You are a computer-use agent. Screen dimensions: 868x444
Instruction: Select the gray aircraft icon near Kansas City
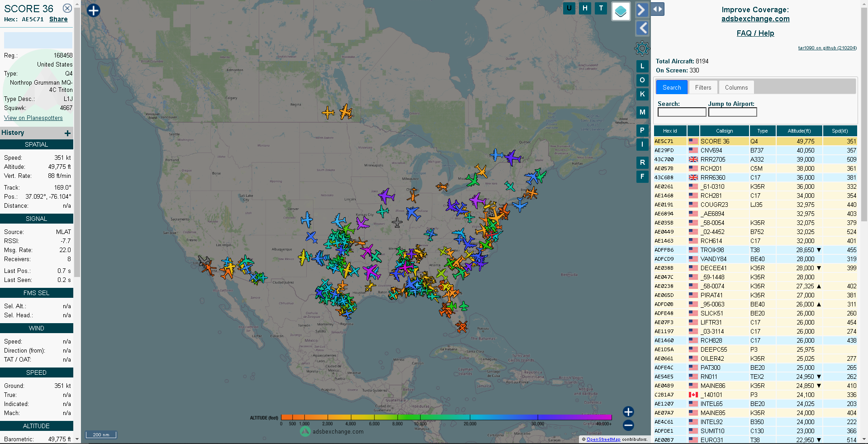[397, 222]
